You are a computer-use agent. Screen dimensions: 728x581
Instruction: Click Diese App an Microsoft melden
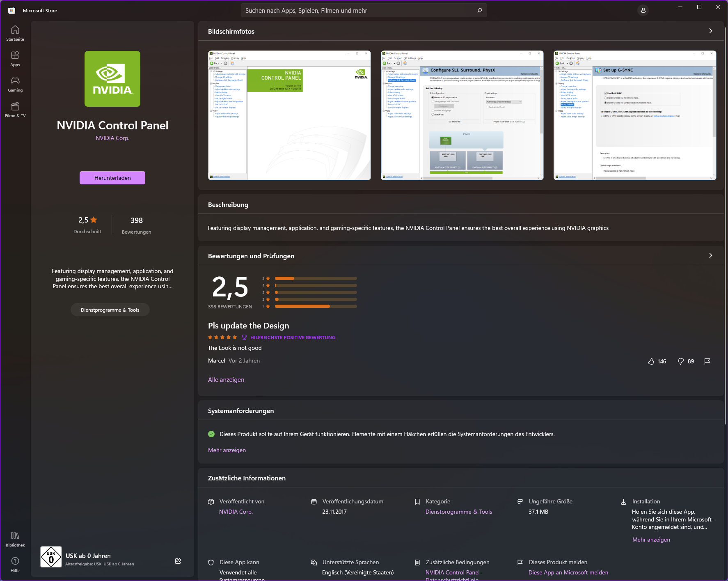click(x=568, y=572)
